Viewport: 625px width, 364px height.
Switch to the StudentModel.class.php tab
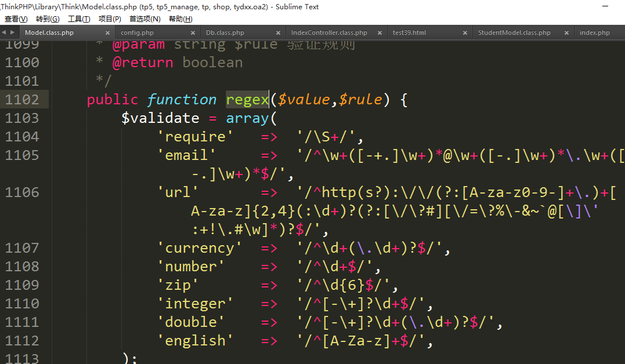514,32
